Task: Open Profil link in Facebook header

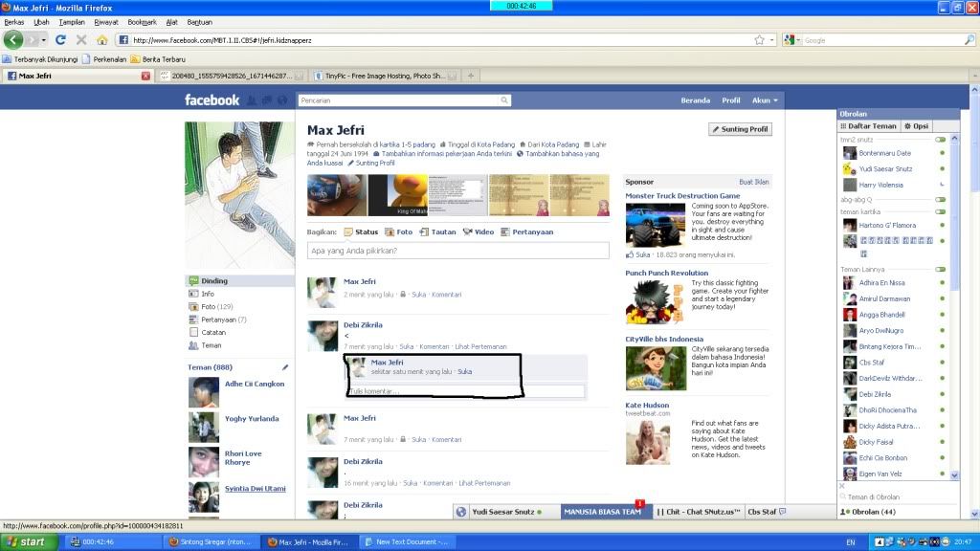Action: [x=730, y=100]
